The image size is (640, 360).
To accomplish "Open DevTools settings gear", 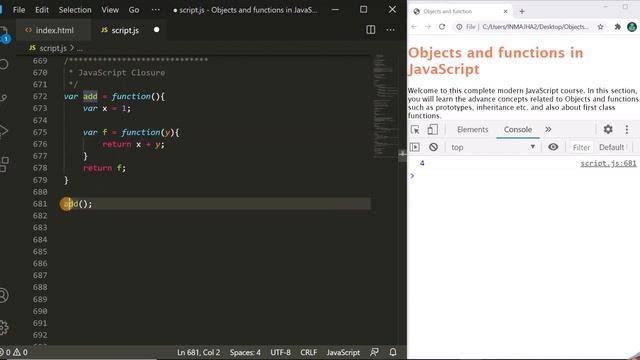I will tap(608, 129).
